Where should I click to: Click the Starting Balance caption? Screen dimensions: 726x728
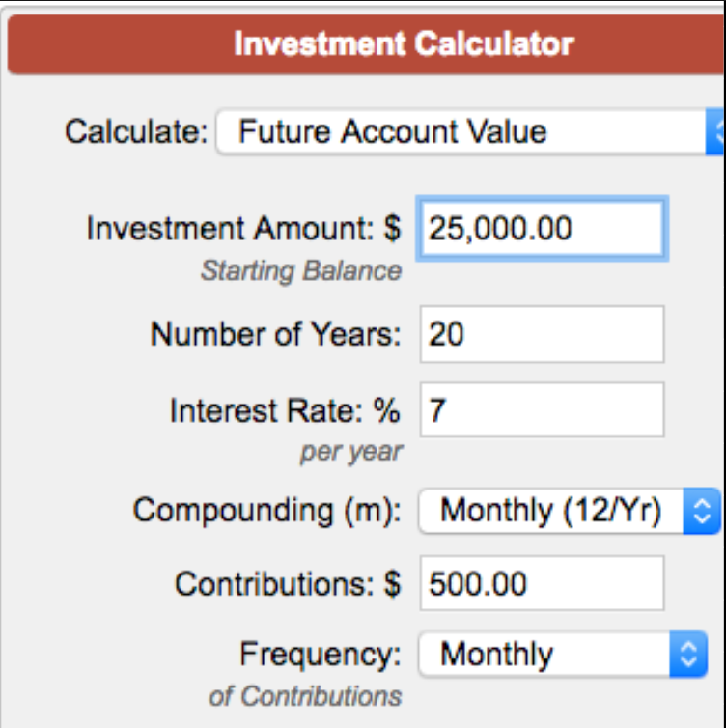pos(300,271)
